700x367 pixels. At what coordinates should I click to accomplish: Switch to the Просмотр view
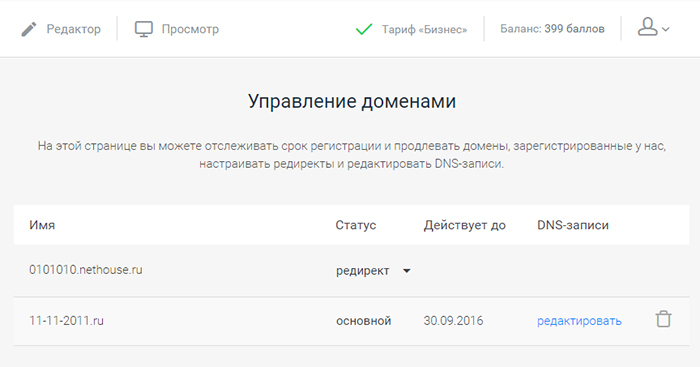(190, 29)
